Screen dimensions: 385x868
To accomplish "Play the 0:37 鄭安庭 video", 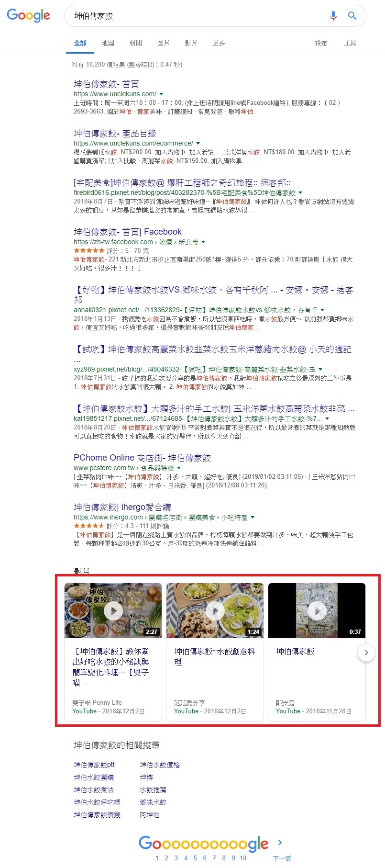I will point(317,610).
